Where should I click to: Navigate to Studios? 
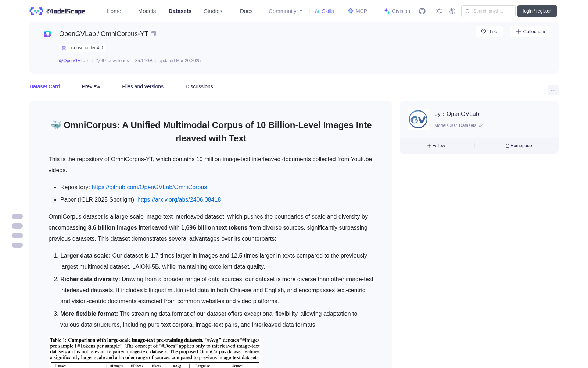(x=213, y=11)
